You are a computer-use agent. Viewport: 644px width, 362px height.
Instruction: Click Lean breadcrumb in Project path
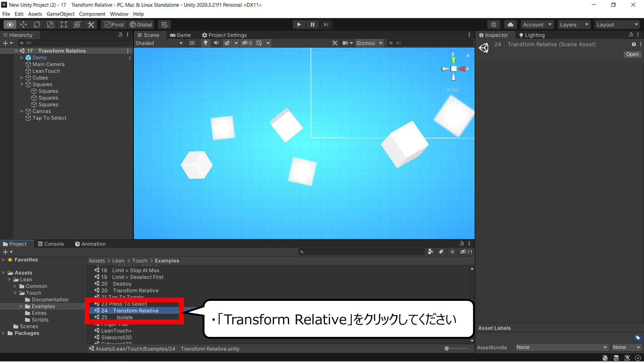tap(118, 261)
